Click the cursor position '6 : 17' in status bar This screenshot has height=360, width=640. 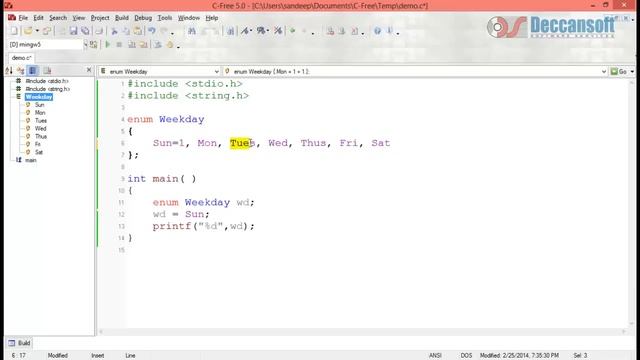18,356
